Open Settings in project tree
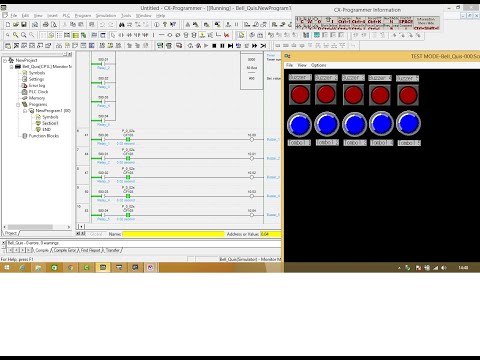This screenshot has width=480, height=360. pos(36,79)
